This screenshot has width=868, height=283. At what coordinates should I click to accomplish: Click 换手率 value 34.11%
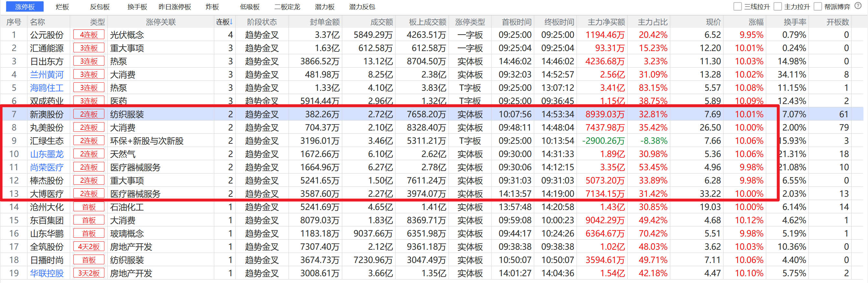(x=792, y=74)
